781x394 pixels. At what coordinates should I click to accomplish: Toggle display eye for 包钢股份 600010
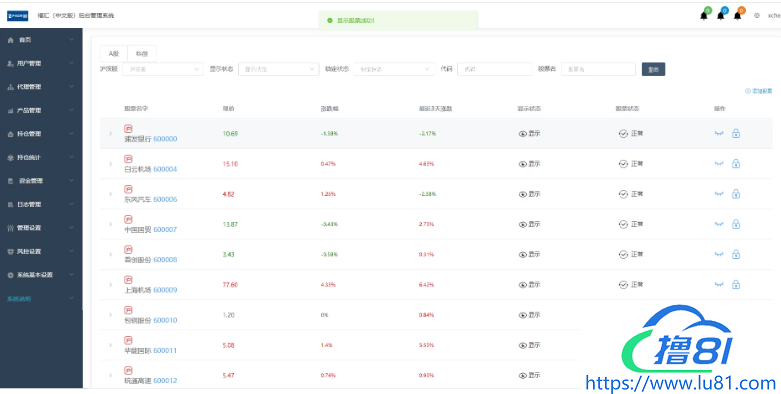(x=522, y=315)
